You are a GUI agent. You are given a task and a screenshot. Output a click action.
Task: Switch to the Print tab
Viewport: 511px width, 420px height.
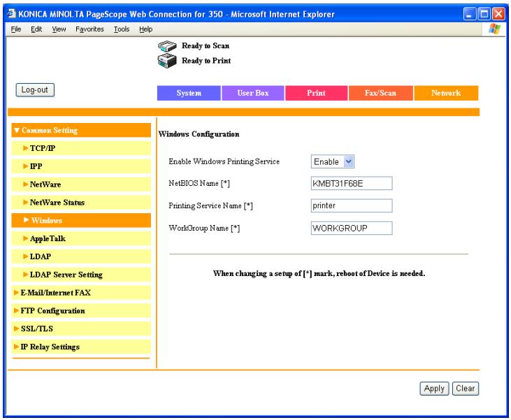[316, 93]
